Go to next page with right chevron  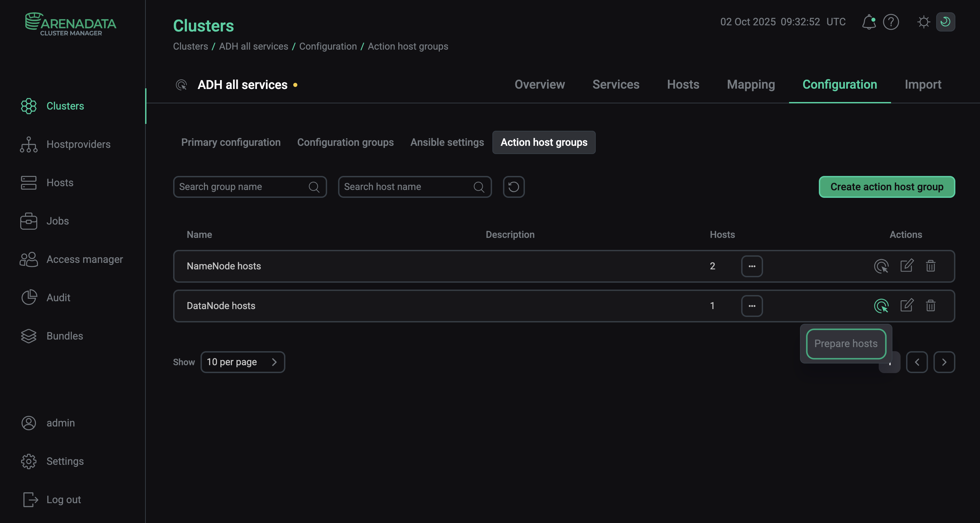[x=945, y=362]
